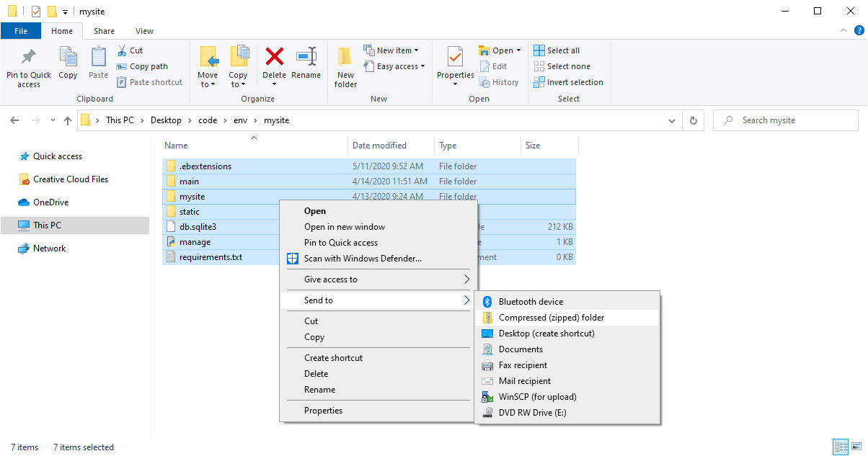Click the Edit button in ribbon
The height and width of the screenshot is (456, 868).
(x=493, y=66)
